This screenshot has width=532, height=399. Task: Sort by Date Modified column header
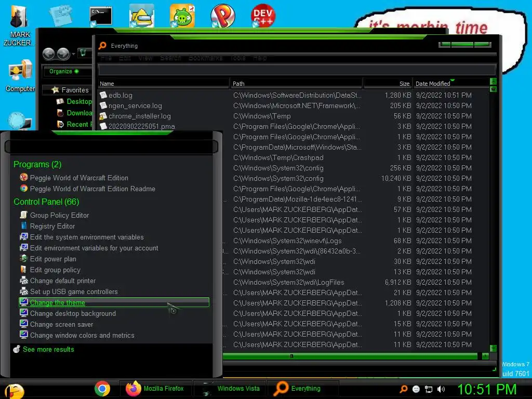(x=450, y=84)
